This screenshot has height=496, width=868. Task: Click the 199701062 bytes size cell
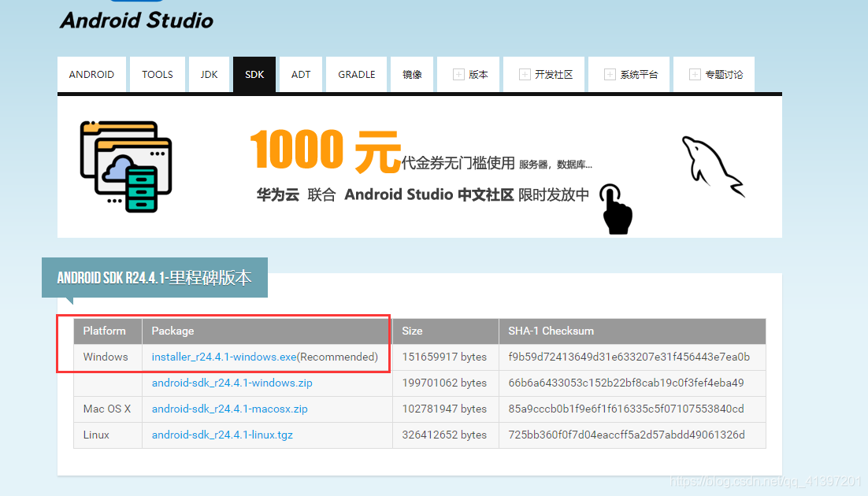click(446, 383)
